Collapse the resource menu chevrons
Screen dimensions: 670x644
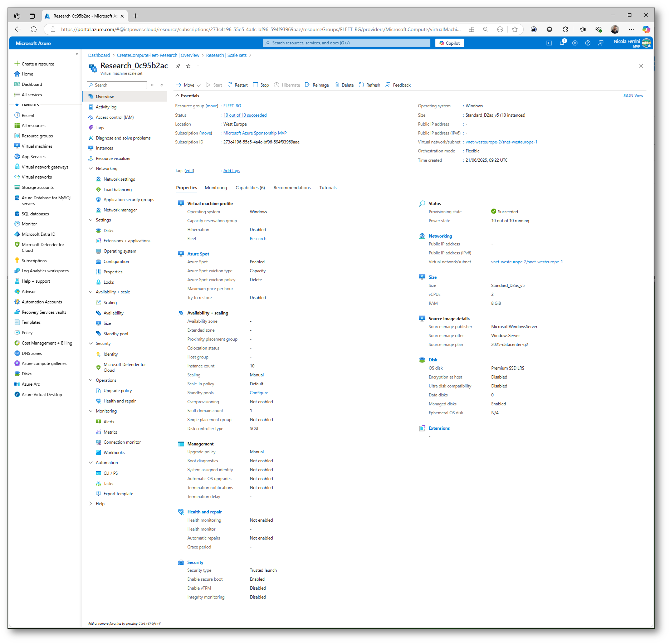162,85
